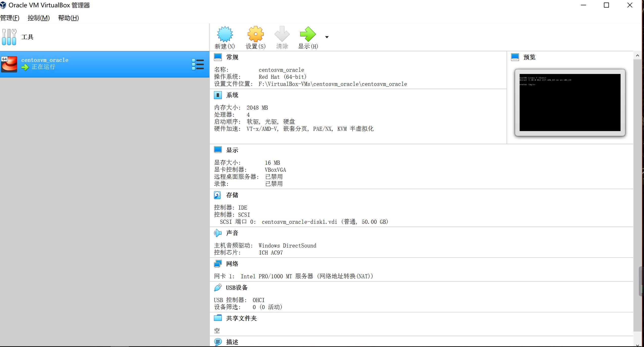This screenshot has height=347, width=644.
Task: Expand the 描述 description section
Action: pyautogui.click(x=218, y=342)
